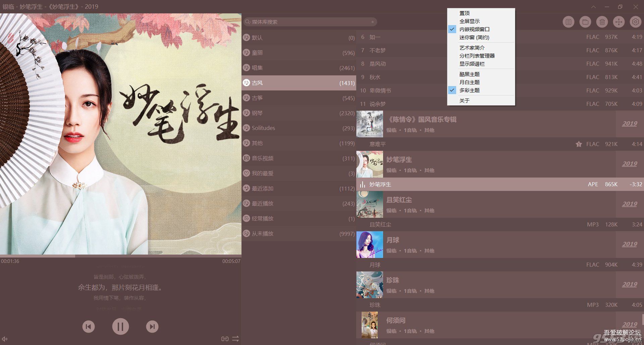Collapse the 且笑红尘 album group header
This screenshot has height=345, width=644.
click(500, 204)
